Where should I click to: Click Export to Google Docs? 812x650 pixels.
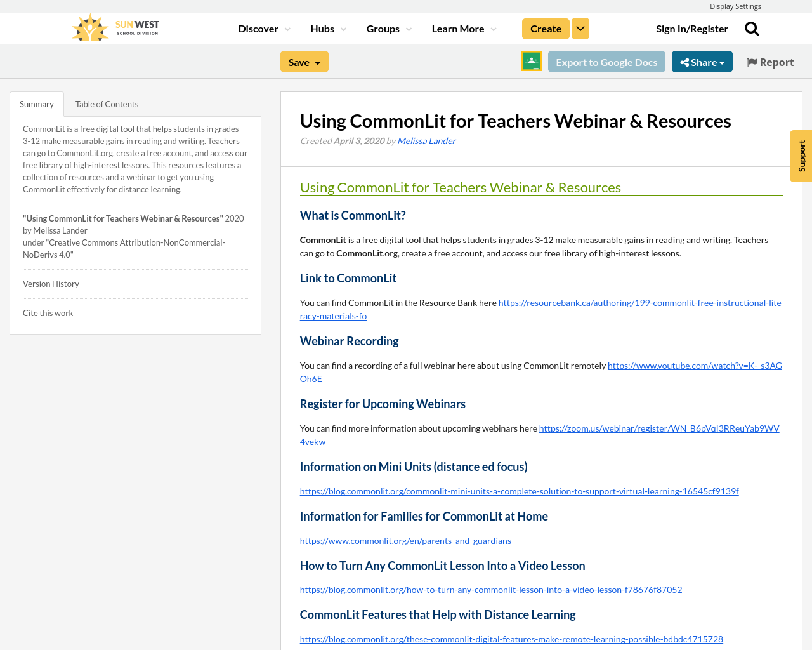606,61
